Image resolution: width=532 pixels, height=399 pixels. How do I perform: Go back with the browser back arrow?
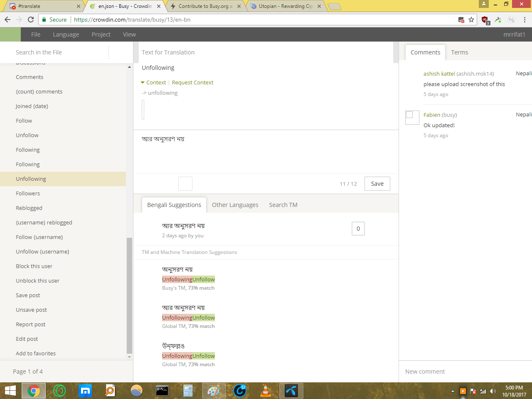click(x=7, y=20)
